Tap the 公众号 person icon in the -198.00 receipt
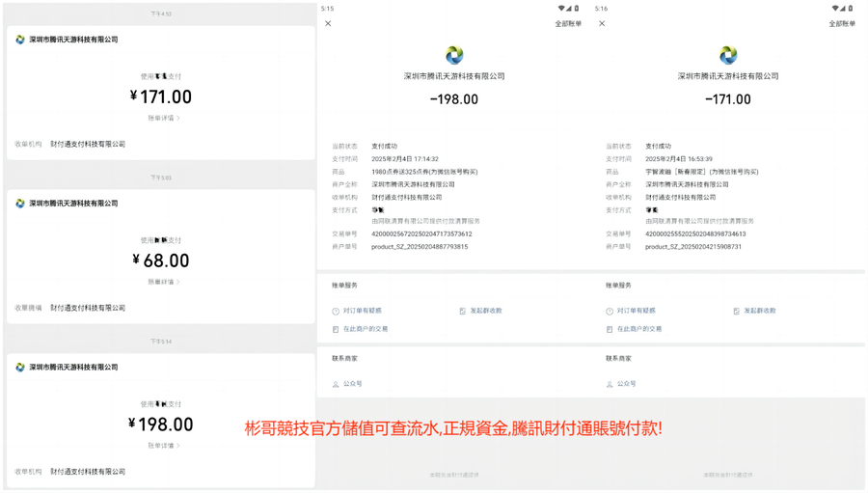Image resolution: width=868 pixels, height=493 pixels. tap(336, 384)
